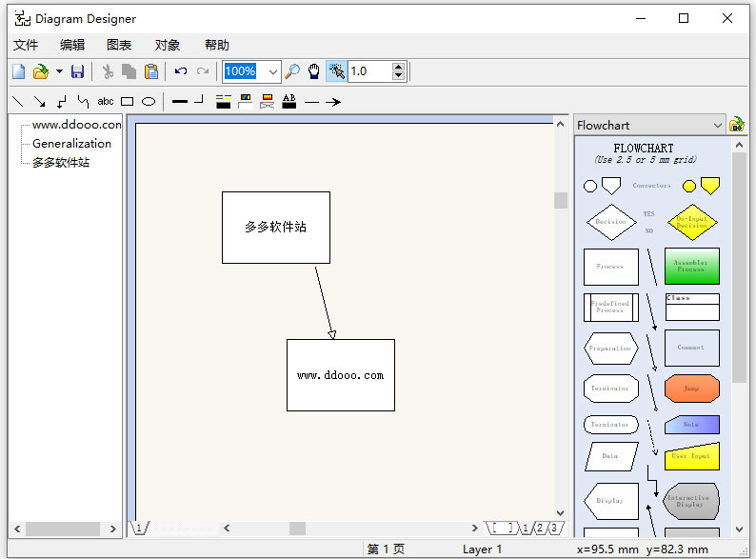Pick the yellow User Input shape
Image resolution: width=756 pixels, height=559 pixels.
[692, 456]
